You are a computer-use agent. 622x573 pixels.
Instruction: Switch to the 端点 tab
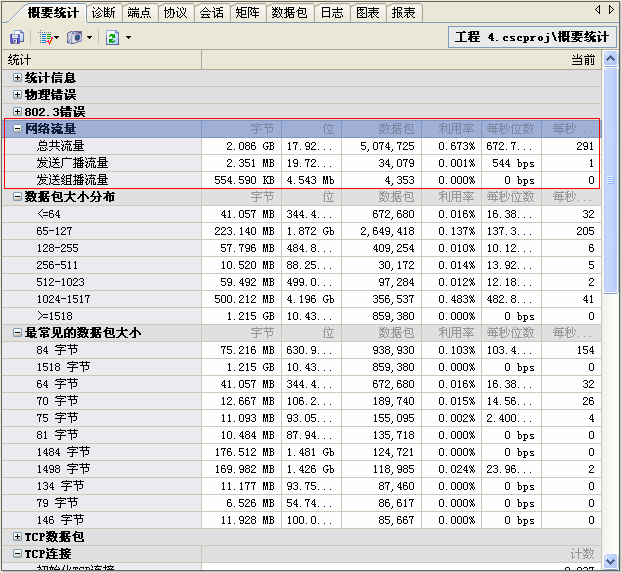(139, 13)
